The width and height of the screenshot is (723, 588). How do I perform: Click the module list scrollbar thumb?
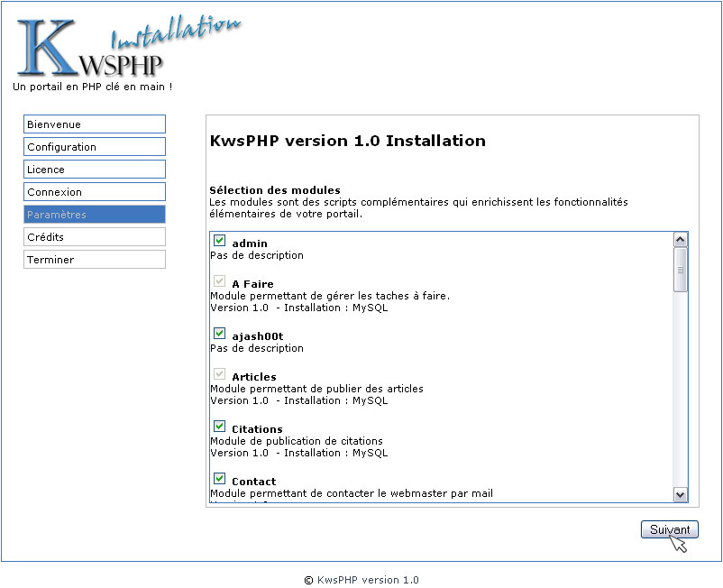681,270
